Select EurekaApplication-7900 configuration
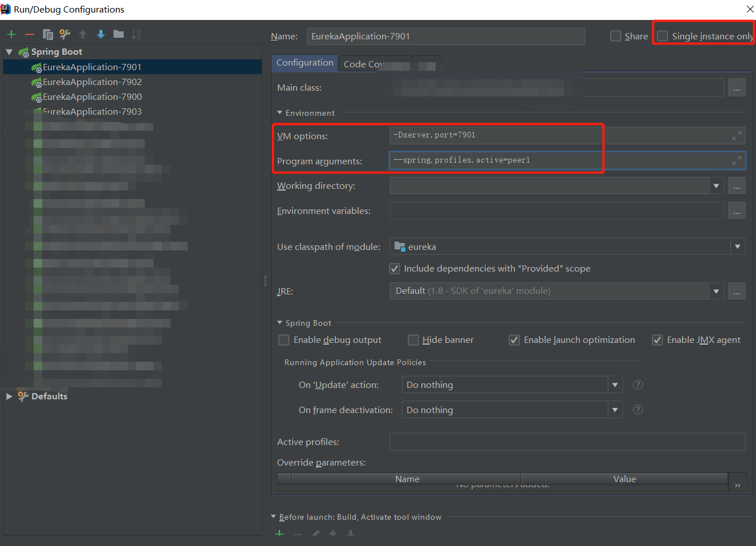The image size is (756, 546). click(132, 97)
